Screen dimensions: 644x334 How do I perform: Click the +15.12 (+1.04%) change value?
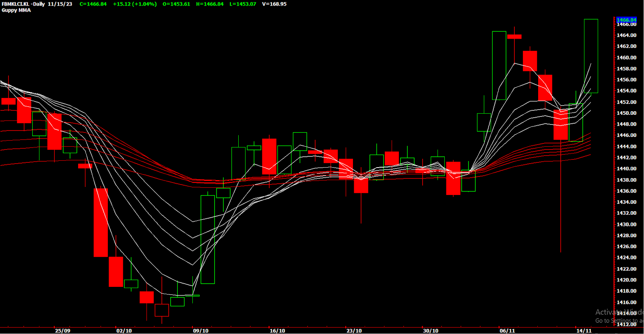[x=135, y=4]
